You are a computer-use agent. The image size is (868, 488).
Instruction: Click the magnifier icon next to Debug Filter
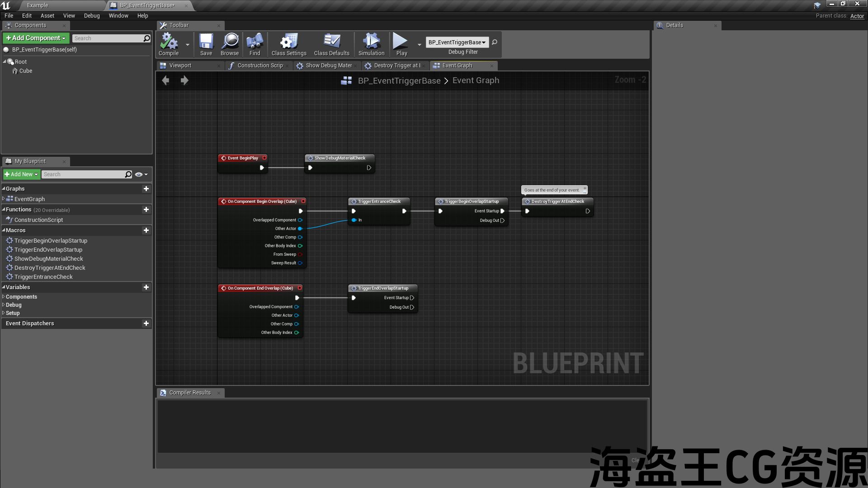click(495, 42)
